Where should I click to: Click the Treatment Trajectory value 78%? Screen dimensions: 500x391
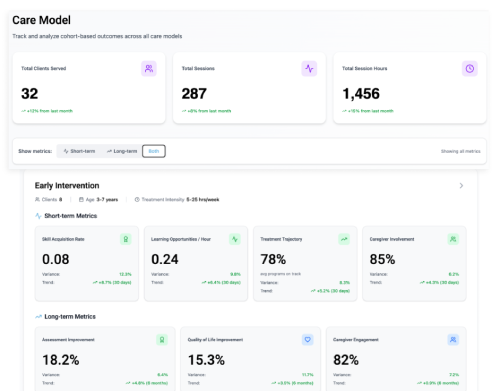tap(273, 259)
